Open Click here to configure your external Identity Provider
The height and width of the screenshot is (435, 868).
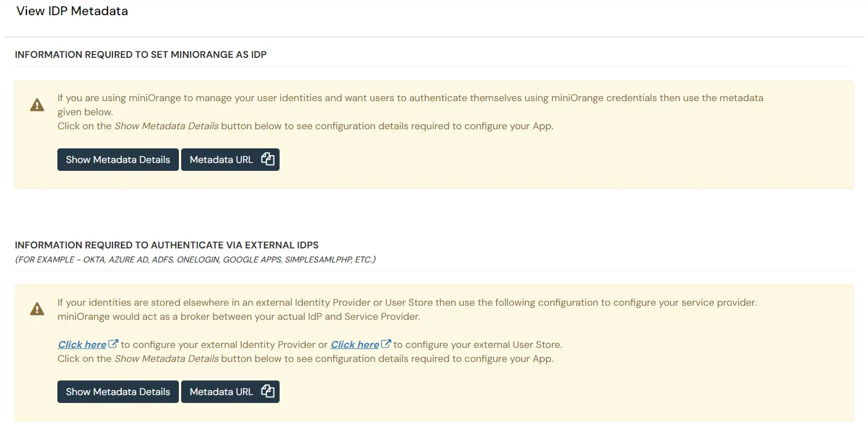click(x=82, y=344)
